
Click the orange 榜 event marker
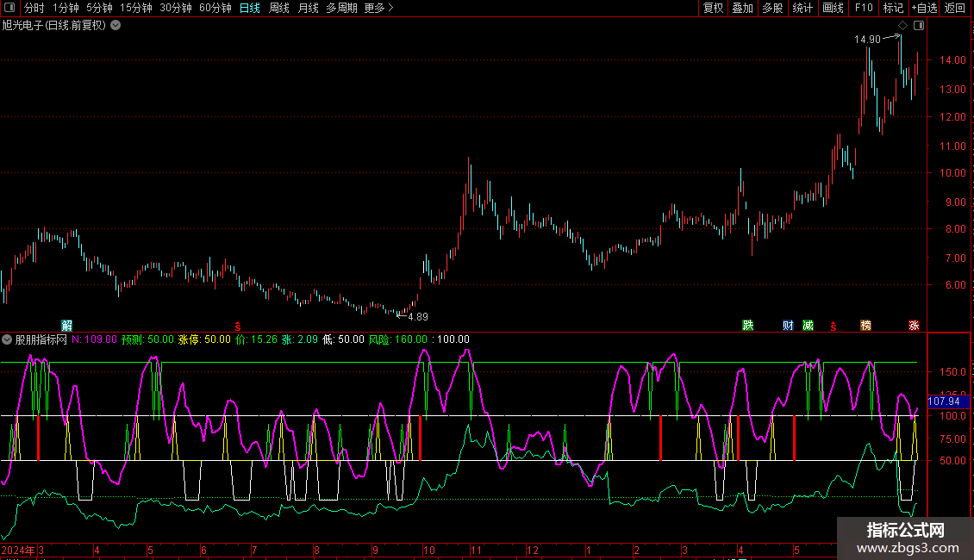coord(865,326)
